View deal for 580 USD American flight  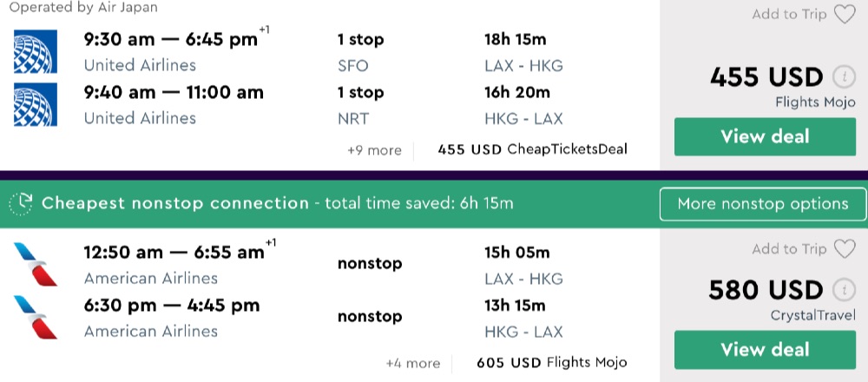coord(765,349)
